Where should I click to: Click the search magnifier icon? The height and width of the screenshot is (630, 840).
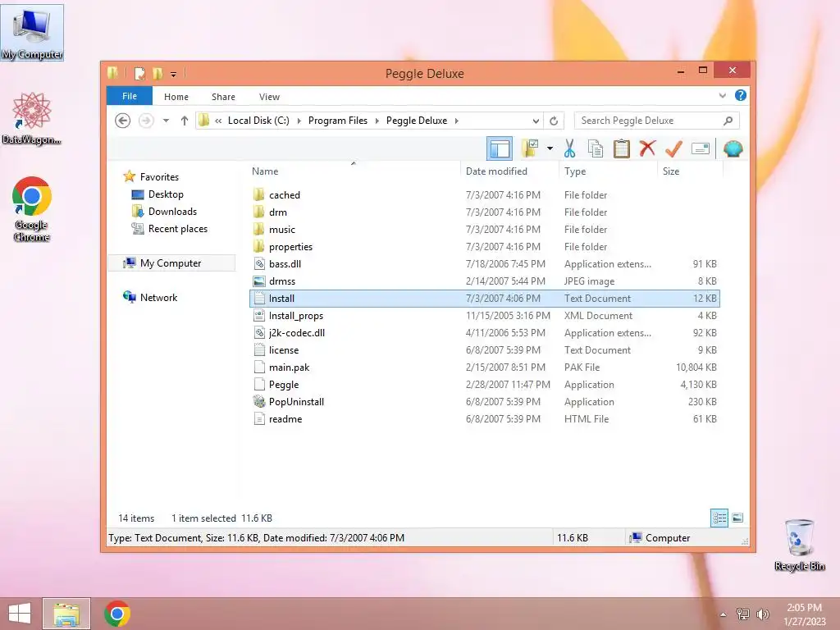tap(728, 121)
